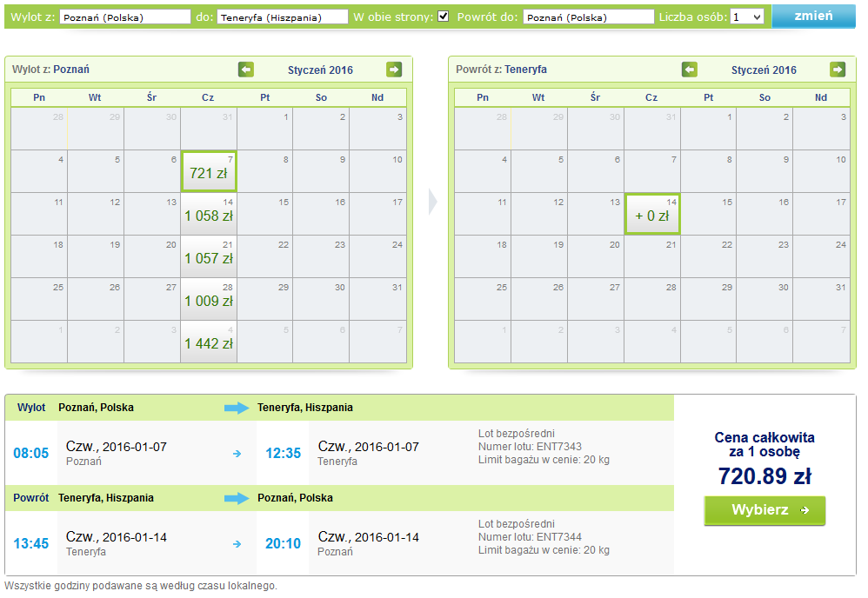
Task: Click the 'zmień' button
Action: coord(813,16)
